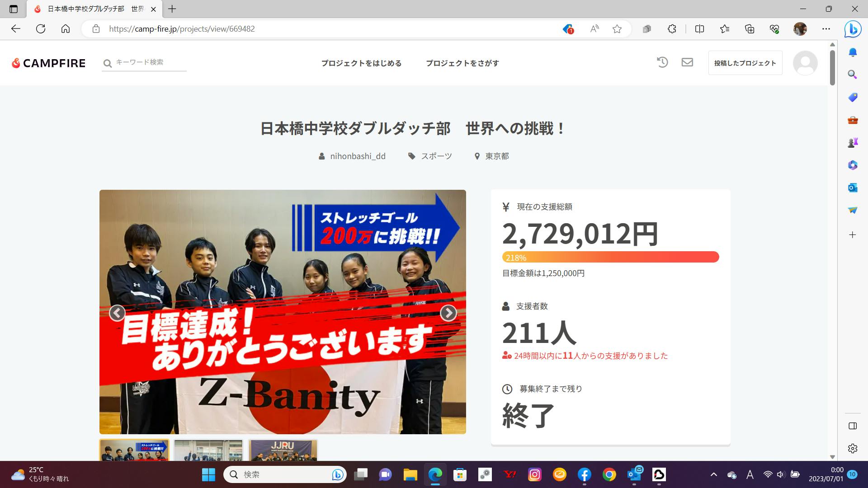Toggle the Edge sidebar panel
Screen dimensions: 868x488
tap(853, 426)
